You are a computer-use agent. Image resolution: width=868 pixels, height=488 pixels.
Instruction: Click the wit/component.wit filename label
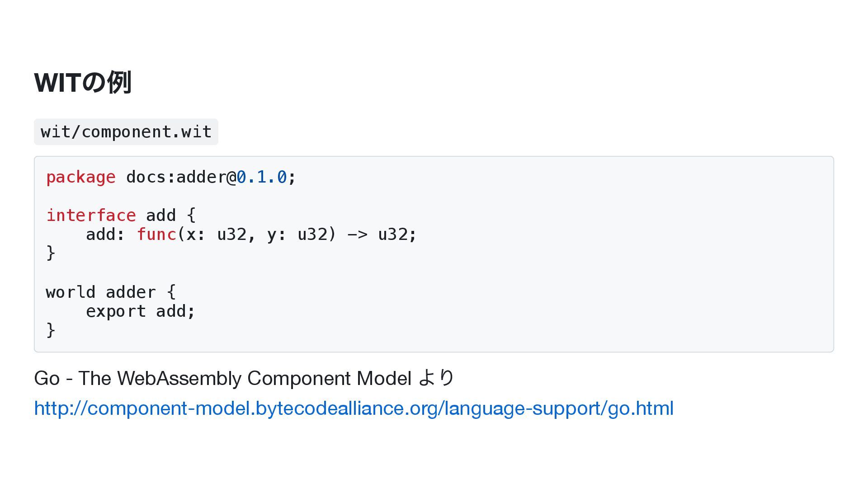coord(126,132)
